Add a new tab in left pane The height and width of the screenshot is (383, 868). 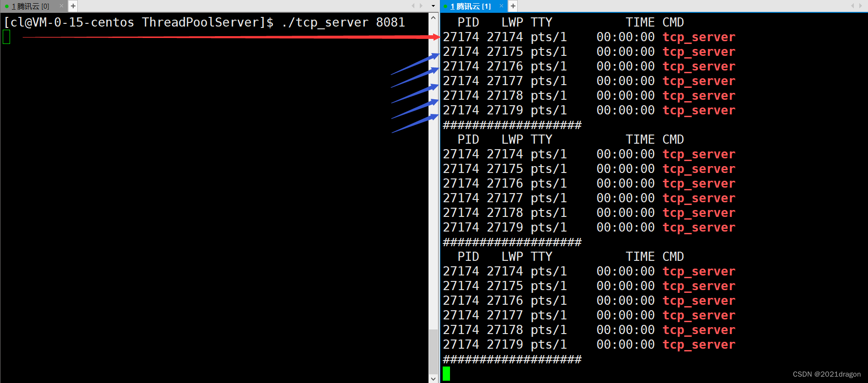tap(73, 6)
